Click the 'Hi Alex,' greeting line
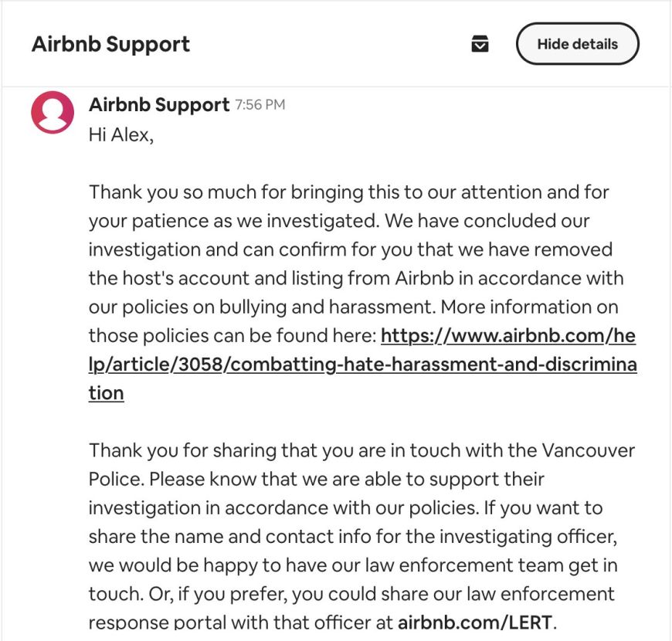Screen dimensions: 672x641 (120, 134)
